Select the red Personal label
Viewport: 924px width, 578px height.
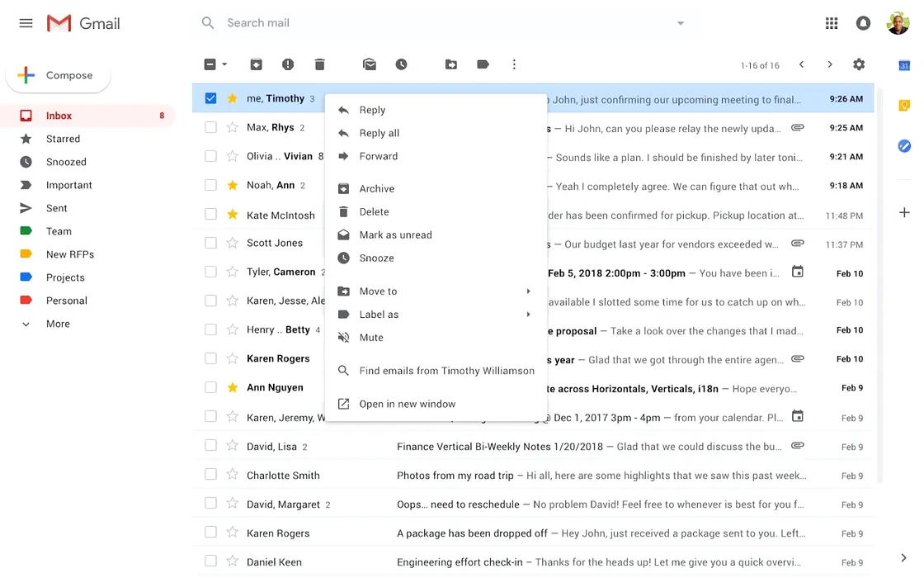click(x=66, y=301)
